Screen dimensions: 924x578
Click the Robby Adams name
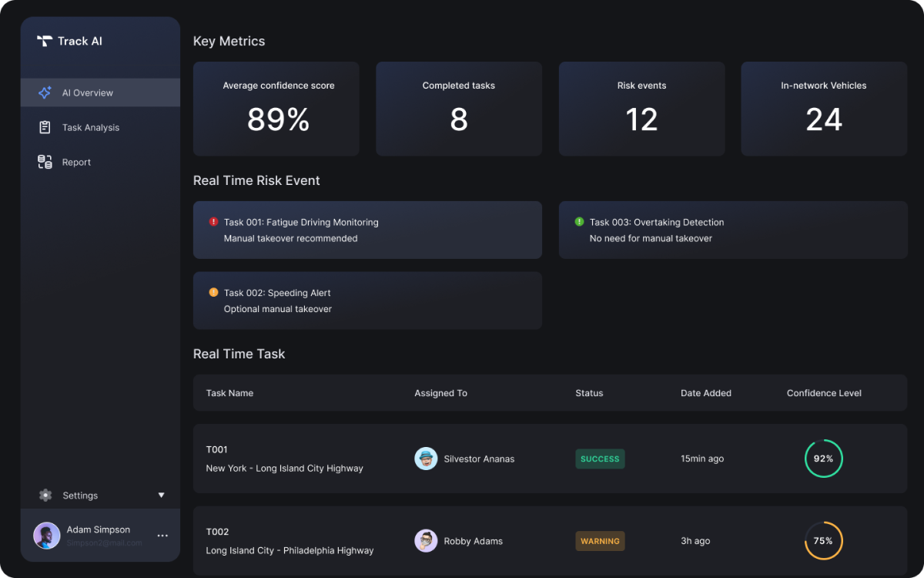[473, 541]
